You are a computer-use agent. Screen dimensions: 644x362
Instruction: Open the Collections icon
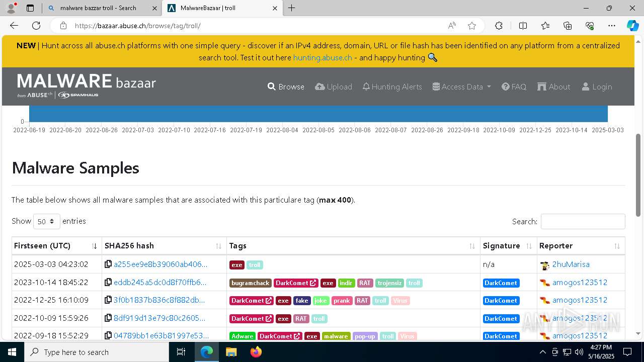[x=568, y=26]
